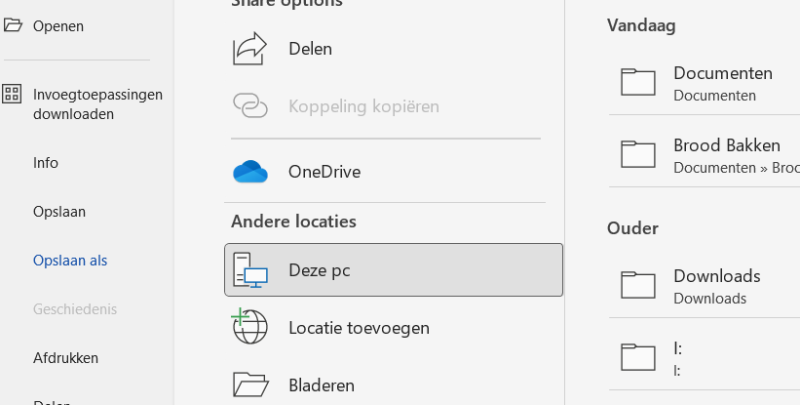Click the Documenten folder icon

click(637, 82)
